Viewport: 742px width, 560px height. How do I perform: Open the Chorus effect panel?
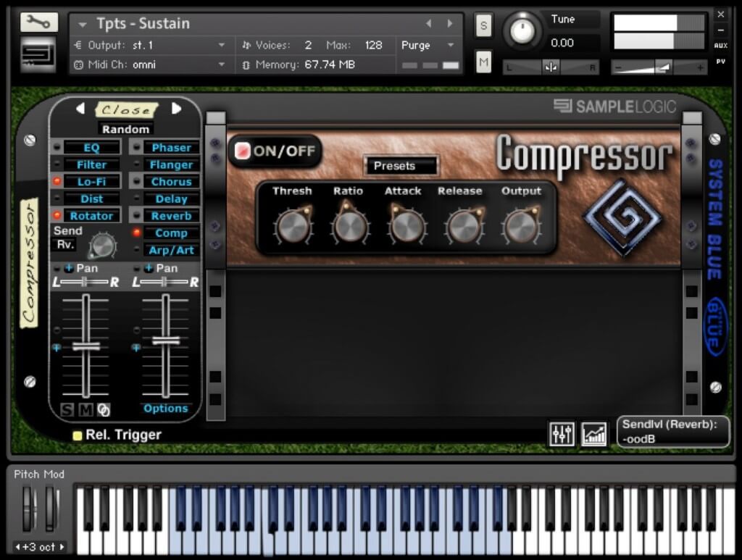click(171, 182)
